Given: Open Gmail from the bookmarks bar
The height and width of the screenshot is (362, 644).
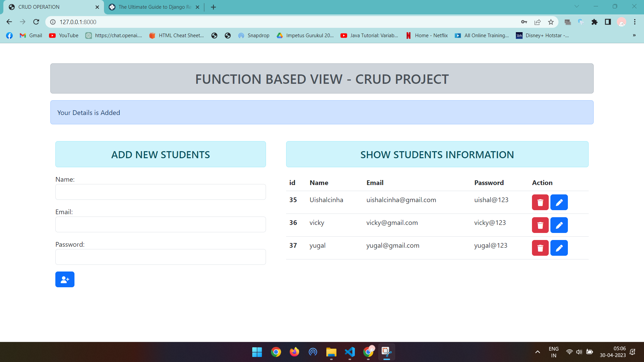Looking at the screenshot, I should tap(31, 35).
